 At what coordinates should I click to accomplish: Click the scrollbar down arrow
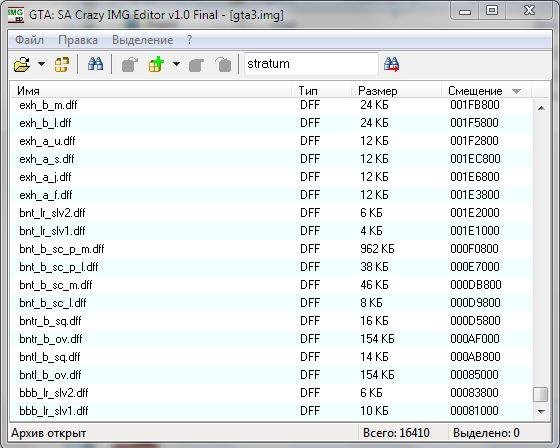pos(541,411)
